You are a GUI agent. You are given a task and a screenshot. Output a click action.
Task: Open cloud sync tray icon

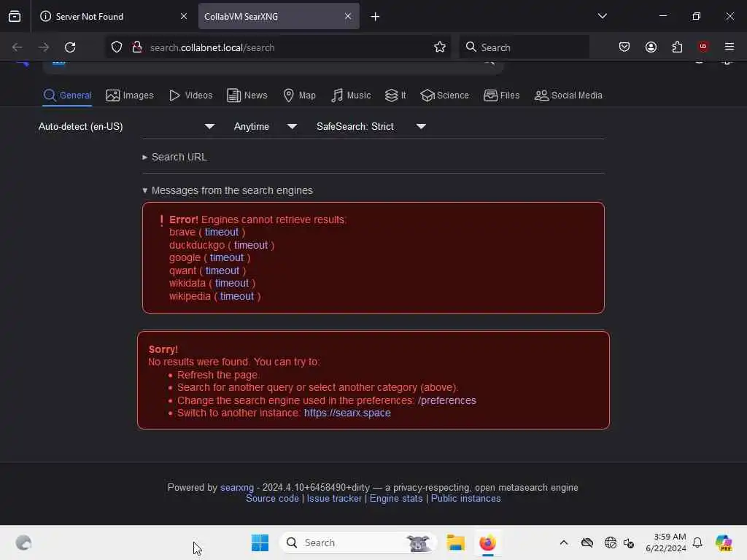pyautogui.click(x=587, y=542)
